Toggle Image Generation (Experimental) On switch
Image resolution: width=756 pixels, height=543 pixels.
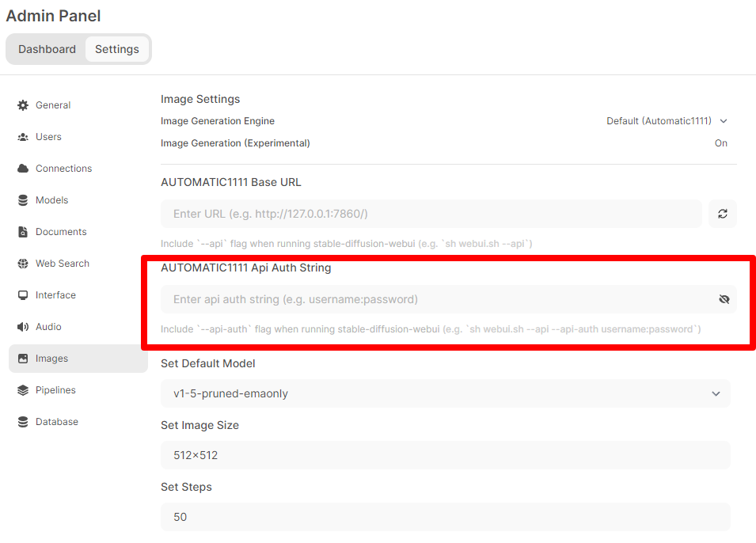(x=721, y=143)
